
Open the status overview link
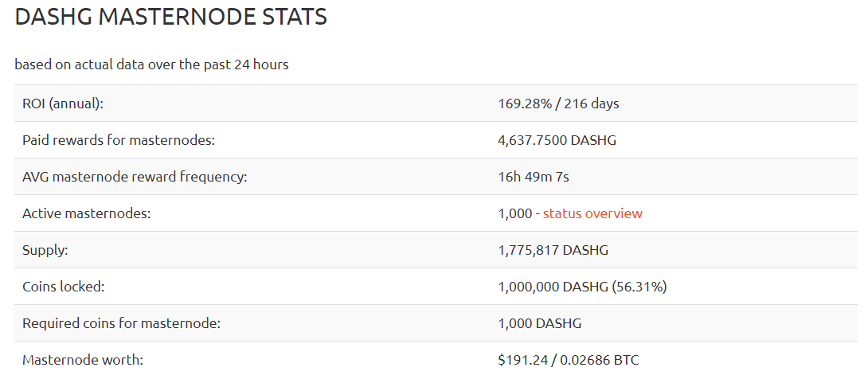[592, 213]
